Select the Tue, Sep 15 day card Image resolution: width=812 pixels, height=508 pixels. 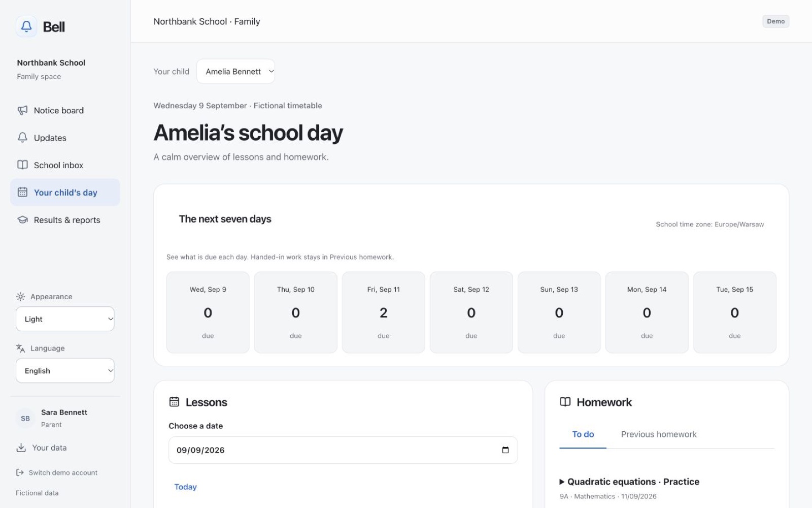tap(735, 312)
